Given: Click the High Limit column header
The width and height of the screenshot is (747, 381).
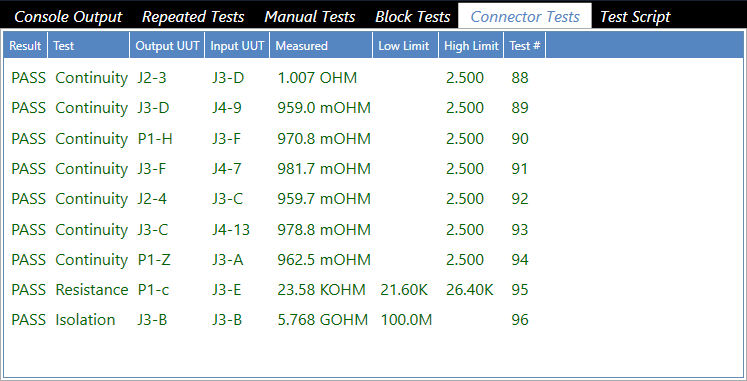Looking at the screenshot, I should (x=471, y=46).
